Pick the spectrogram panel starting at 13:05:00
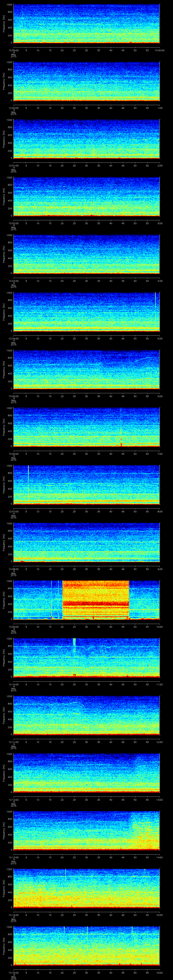 click(87, 370)
